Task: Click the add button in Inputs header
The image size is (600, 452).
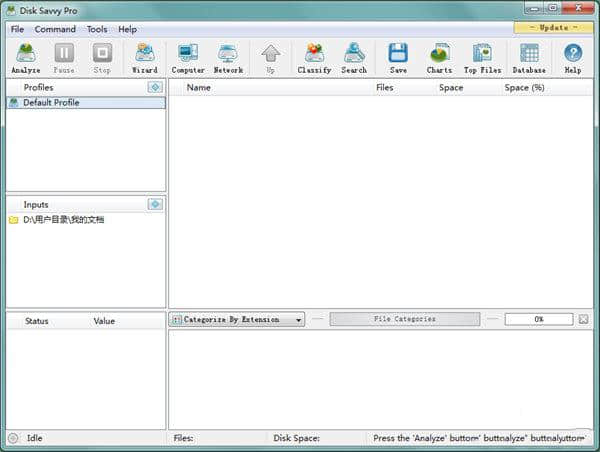Action: tap(155, 205)
